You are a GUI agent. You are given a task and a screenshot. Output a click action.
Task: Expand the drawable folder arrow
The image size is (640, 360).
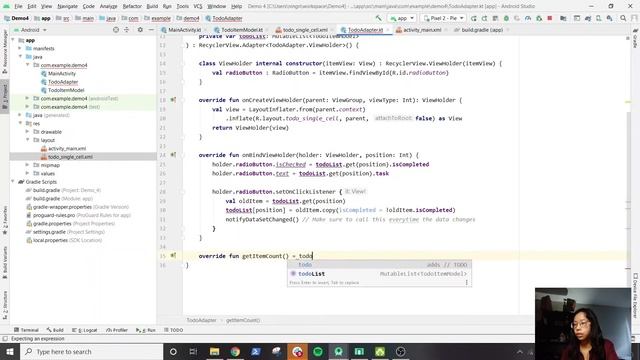[27, 132]
